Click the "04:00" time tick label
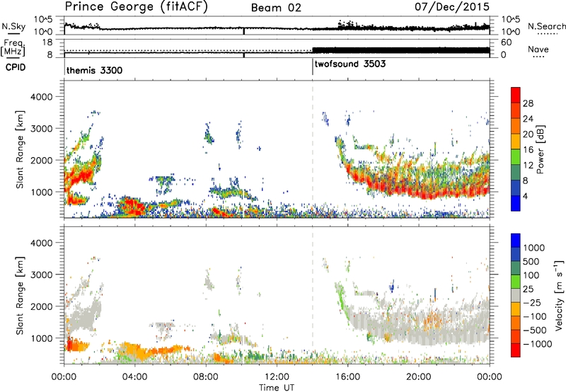Viewport: 566px width, 392px height. click(135, 377)
